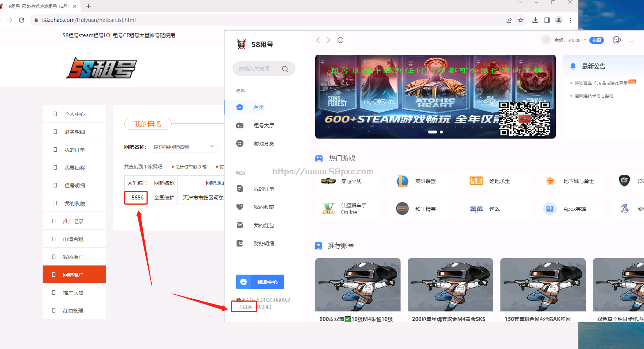This screenshot has height=349, width=644.
Task: Open a new browser tab
Action: point(89,6)
